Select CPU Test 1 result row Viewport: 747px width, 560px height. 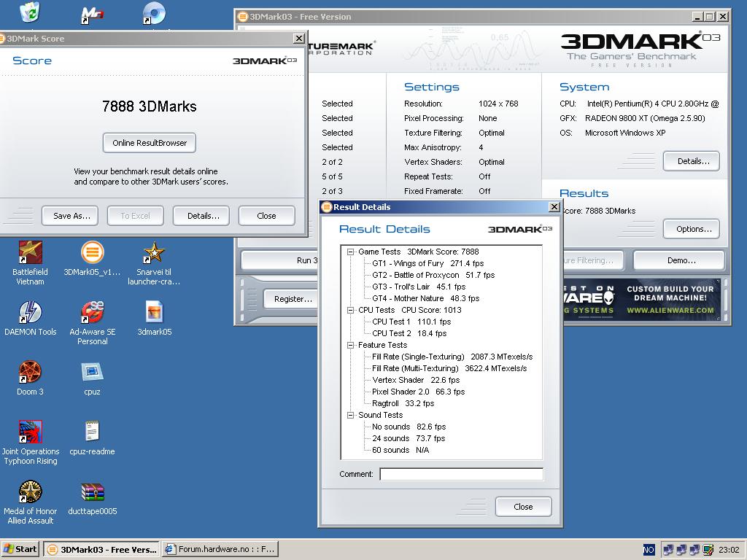click(411, 322)
